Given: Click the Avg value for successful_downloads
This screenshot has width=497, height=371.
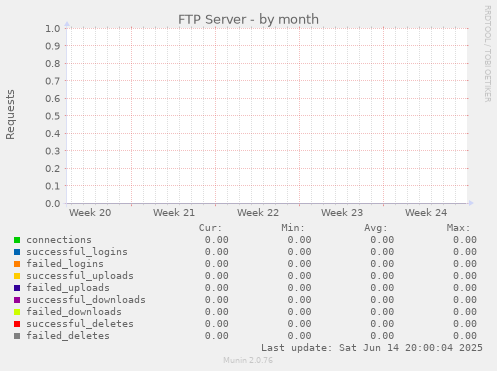Looking at the screenshot, I should click(x=382, y=300).
